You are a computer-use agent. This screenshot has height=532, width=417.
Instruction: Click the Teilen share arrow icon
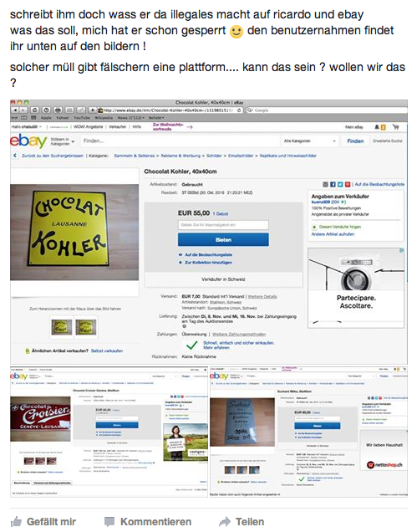(225, 522)
